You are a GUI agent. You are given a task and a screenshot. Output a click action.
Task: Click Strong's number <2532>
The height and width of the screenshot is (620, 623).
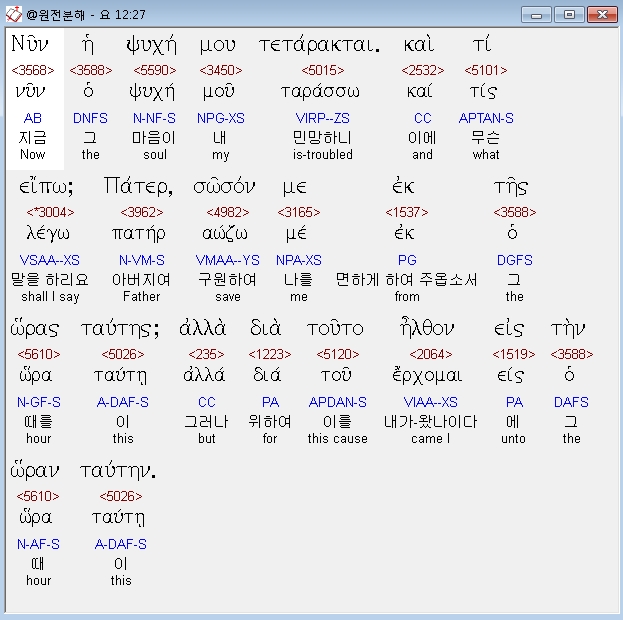[423, 70]
